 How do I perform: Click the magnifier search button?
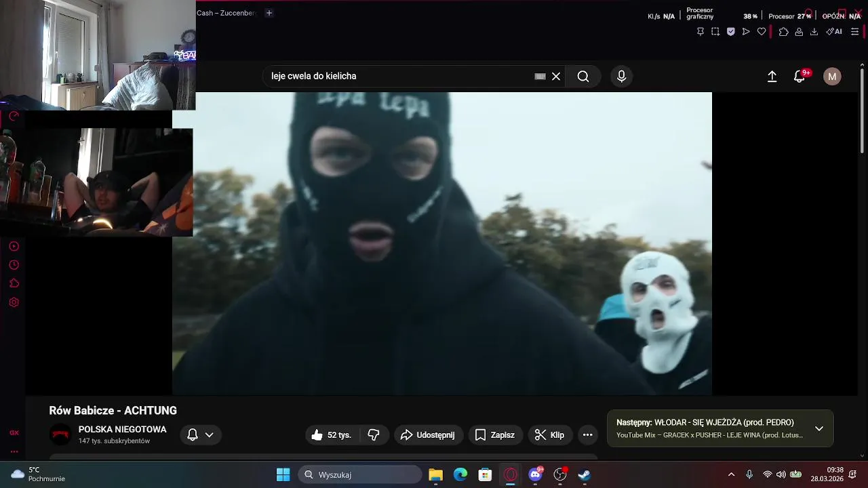click(583, 77)
